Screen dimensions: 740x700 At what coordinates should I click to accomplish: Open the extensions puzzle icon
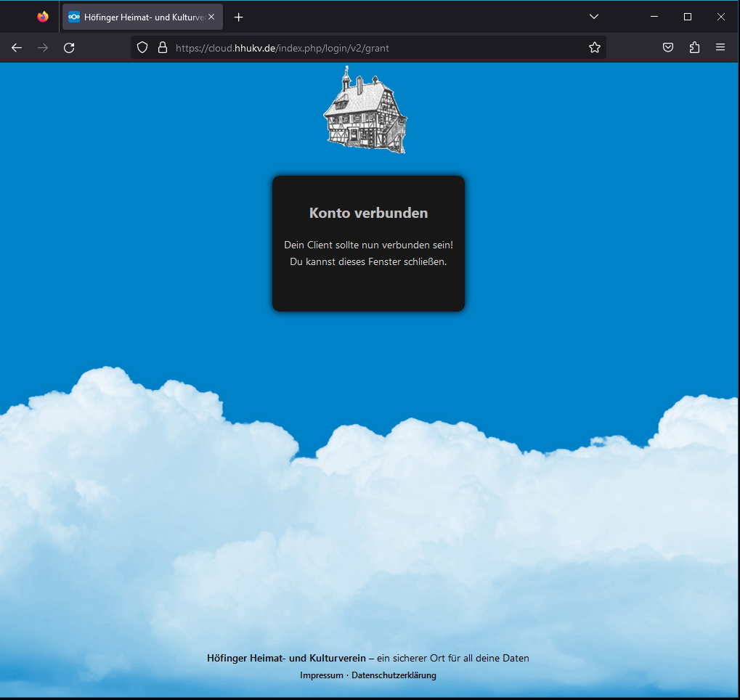(x=694, y=48)
